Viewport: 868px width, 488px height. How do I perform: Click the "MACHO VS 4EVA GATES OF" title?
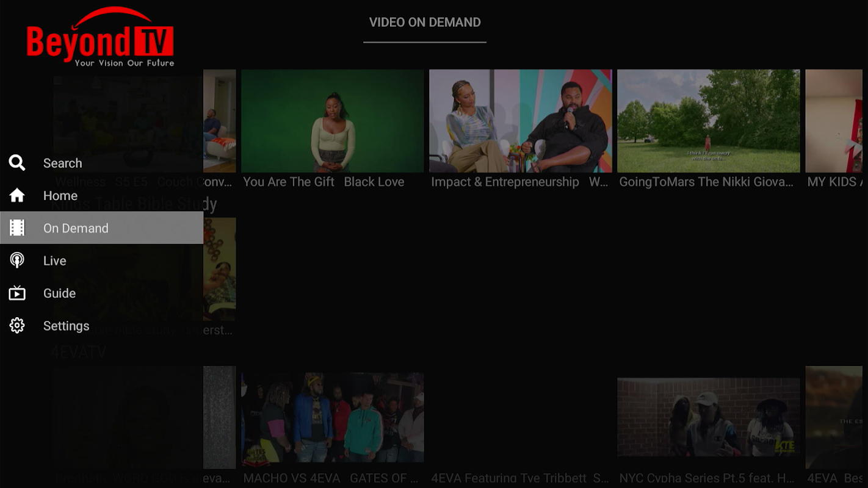coord(331,479)
